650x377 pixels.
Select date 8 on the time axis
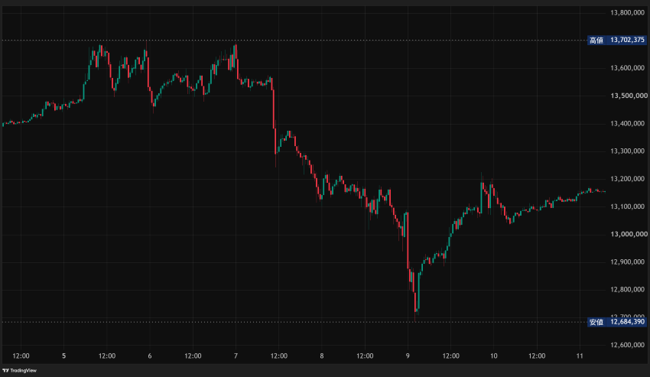(x=322, y=356)
